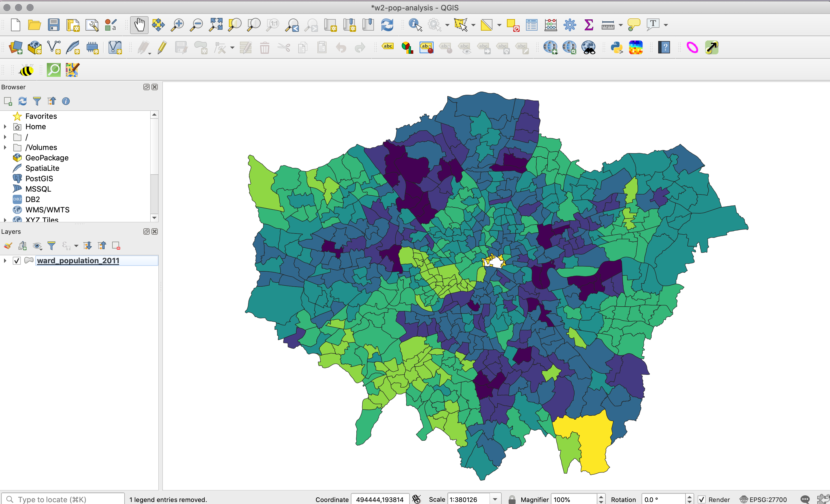Save the project with the floppy disk icon
Viewport: 830px width, 504px height.
53,25
